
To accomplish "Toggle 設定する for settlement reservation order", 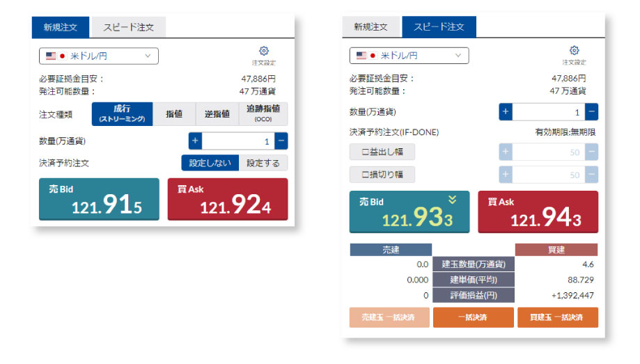I will point(263,163).
